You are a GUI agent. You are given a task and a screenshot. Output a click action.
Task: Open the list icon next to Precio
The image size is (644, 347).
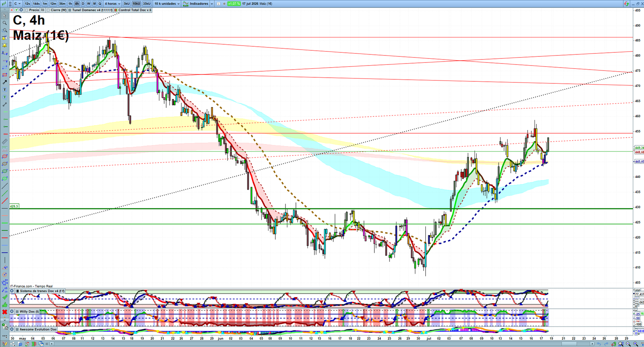click(43, 10)
